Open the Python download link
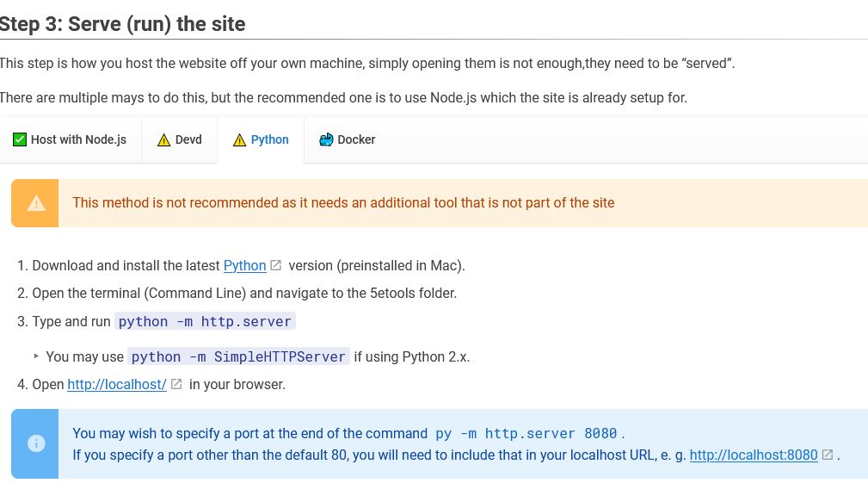868x483 pixels. 244,265
